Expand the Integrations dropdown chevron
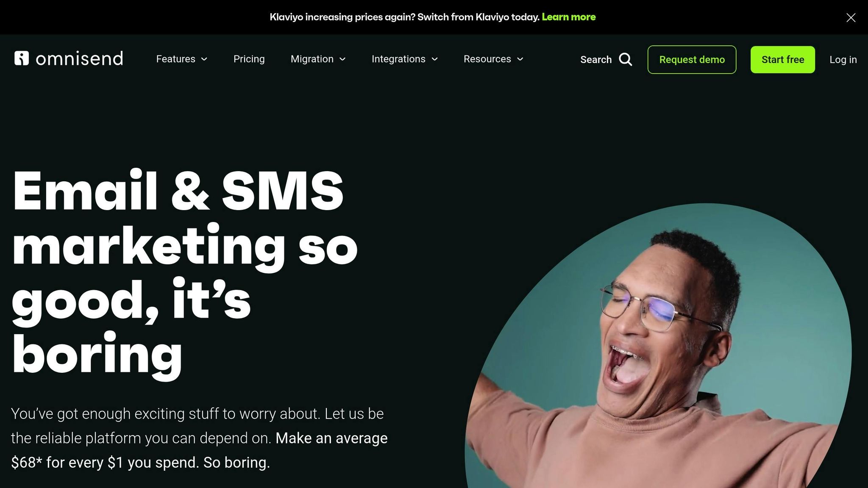 click(434, 59)
